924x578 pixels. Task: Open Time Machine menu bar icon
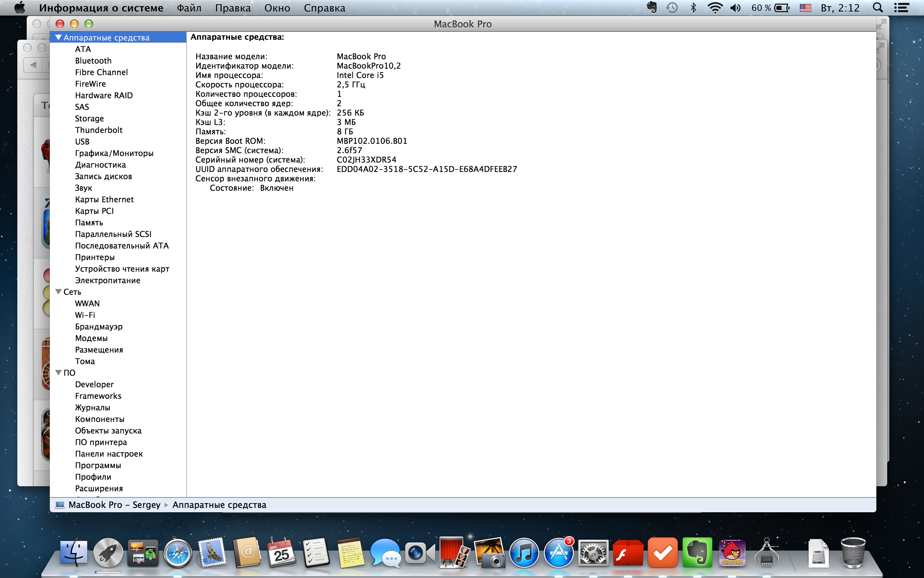672,8
